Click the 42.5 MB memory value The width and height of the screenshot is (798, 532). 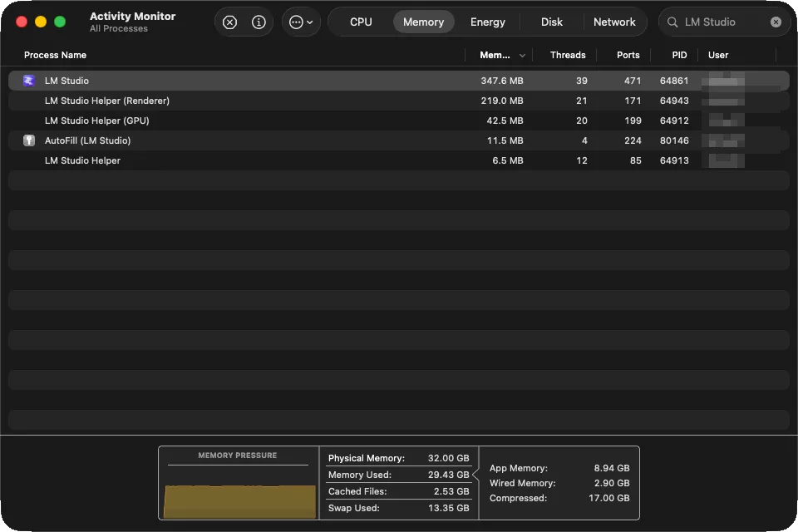[x=505, y=121]
